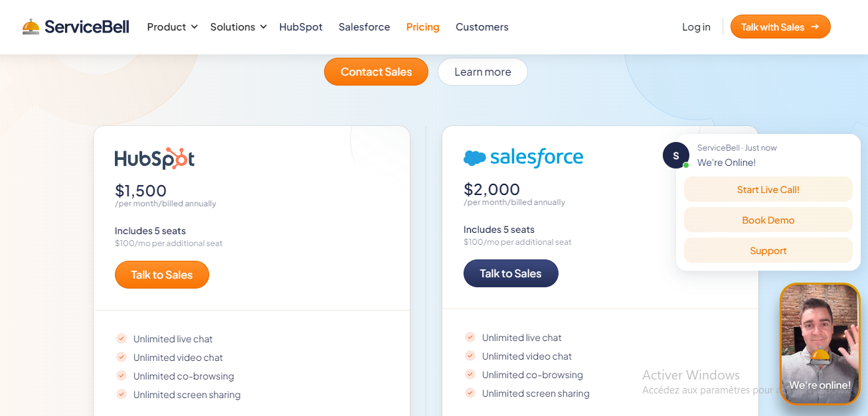Viewport: 868px width, 416px height.
Task: Go to the Pricing page tab
Action: pyautogui.click(x=423, y=27)
